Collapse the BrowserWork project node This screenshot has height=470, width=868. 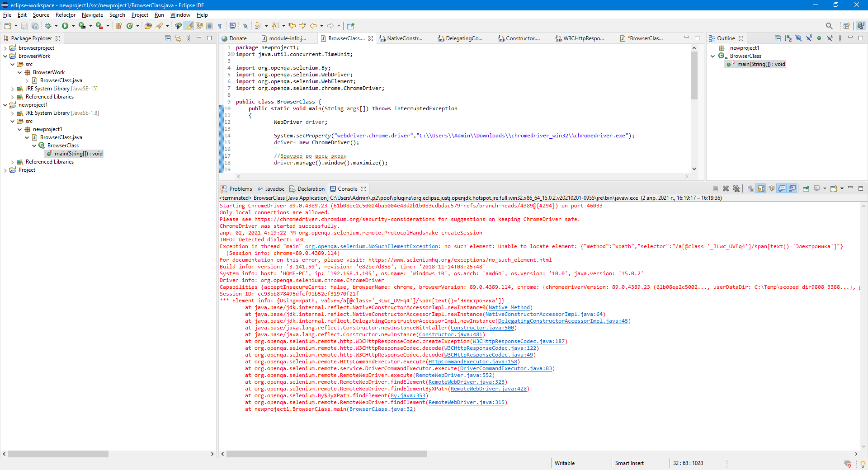coord(5,56)
